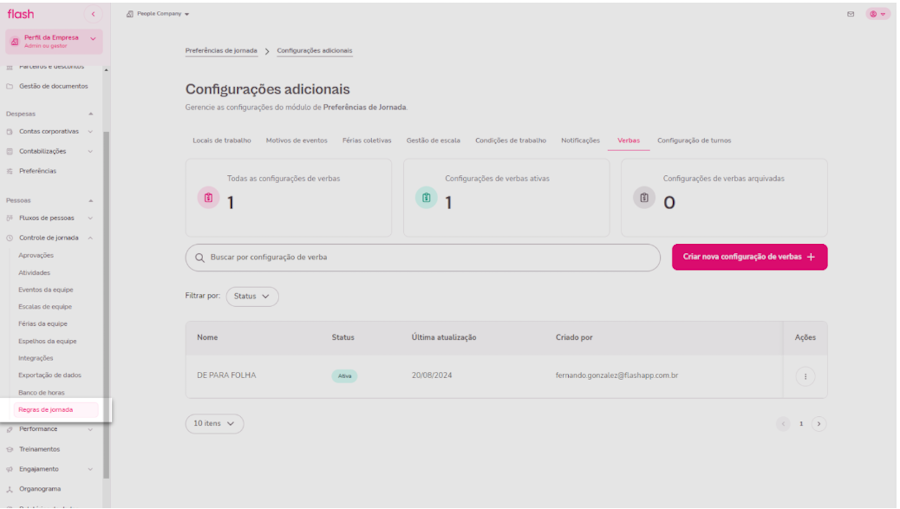Screen dimensions: 900x509
Task: Click the sidebar vertical scrollbar
Action: [x=106, y=304]
